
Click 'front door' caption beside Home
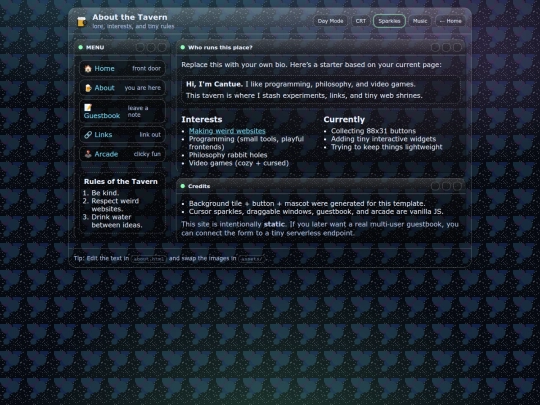click(x=146, y=69)
